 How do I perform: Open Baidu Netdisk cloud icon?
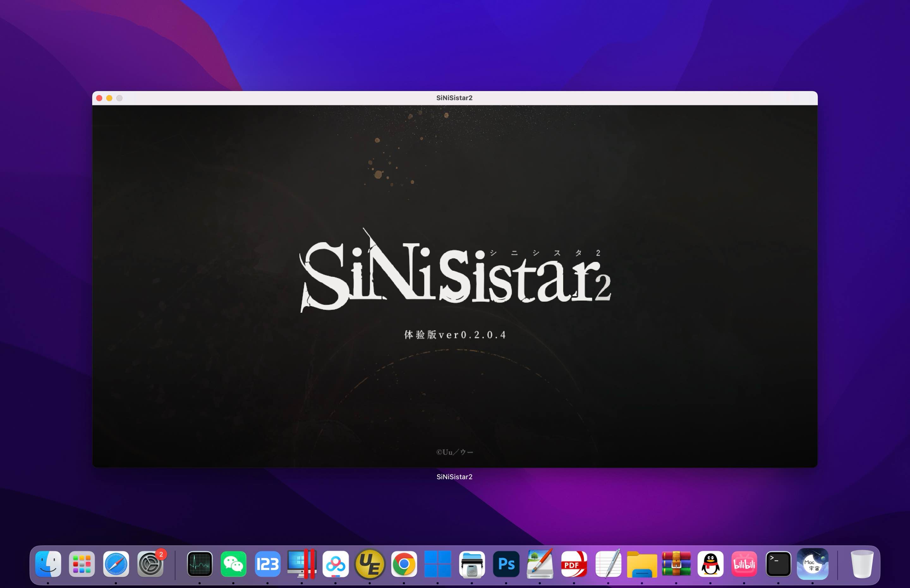click(336, 564)
